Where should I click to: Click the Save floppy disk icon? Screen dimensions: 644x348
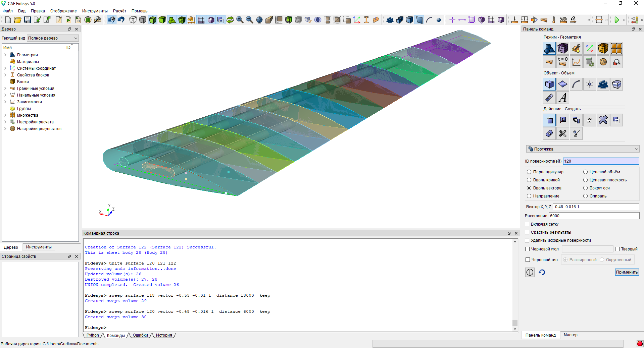(28, 20)
